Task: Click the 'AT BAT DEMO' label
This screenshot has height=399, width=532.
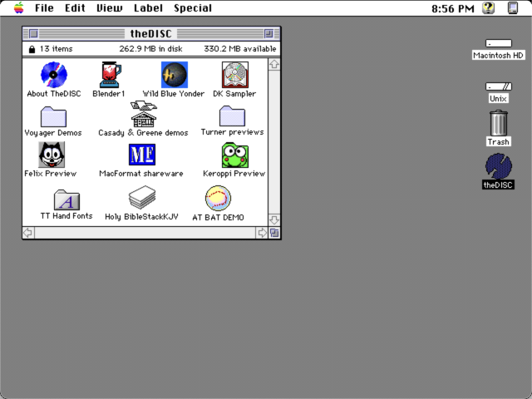Action: click(218, 217)
